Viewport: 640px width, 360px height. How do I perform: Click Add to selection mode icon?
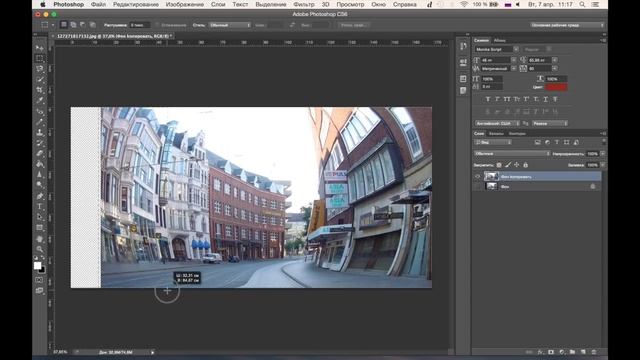[73, 25]
